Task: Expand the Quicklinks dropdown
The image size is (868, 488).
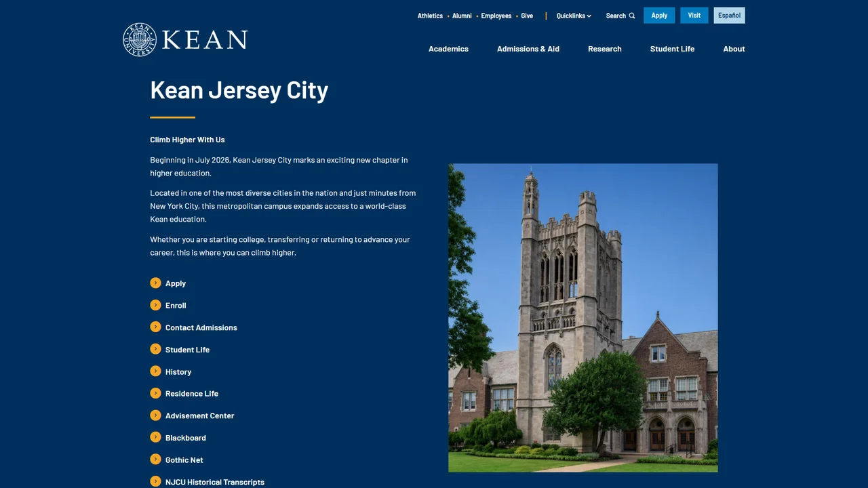Action: point(574,16)
